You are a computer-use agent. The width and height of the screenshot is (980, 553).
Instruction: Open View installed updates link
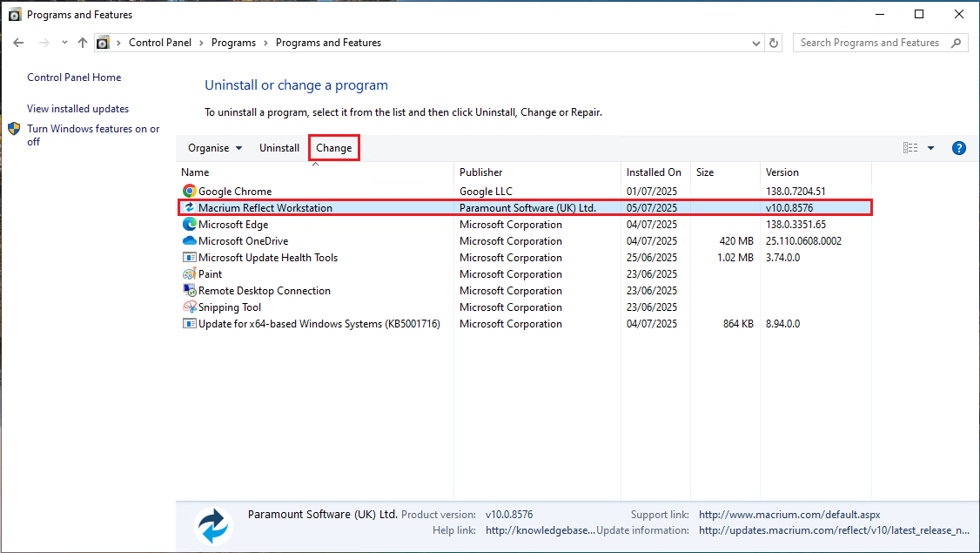(77, 109)
